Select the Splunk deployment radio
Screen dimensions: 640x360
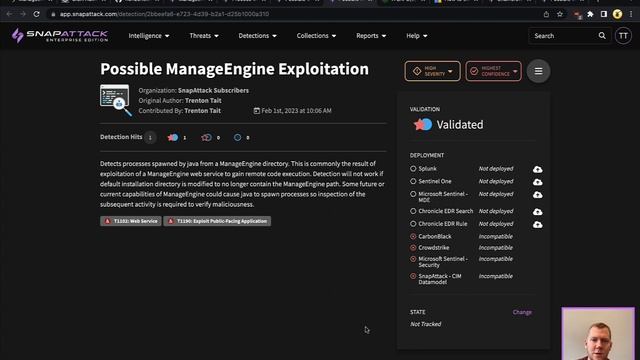[x=413, y=169]
